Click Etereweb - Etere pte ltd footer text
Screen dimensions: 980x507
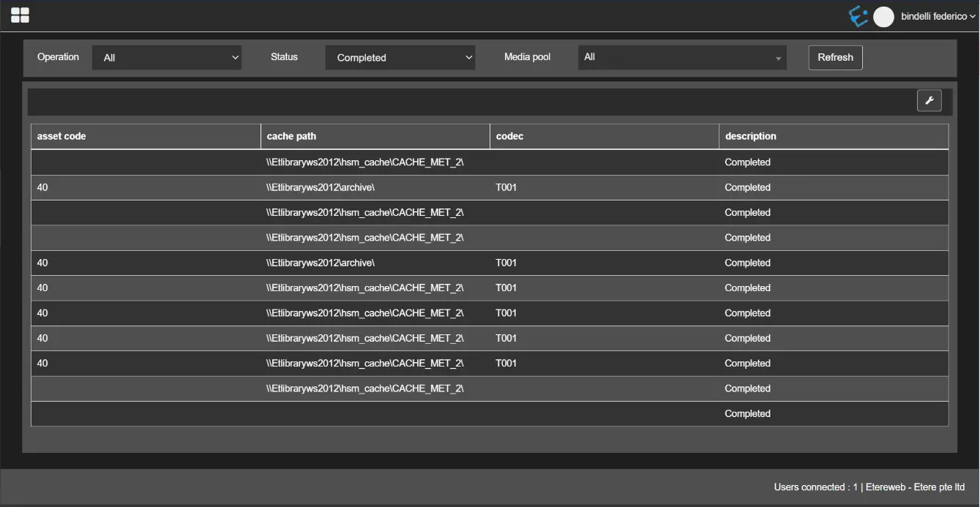coord(915,487)
